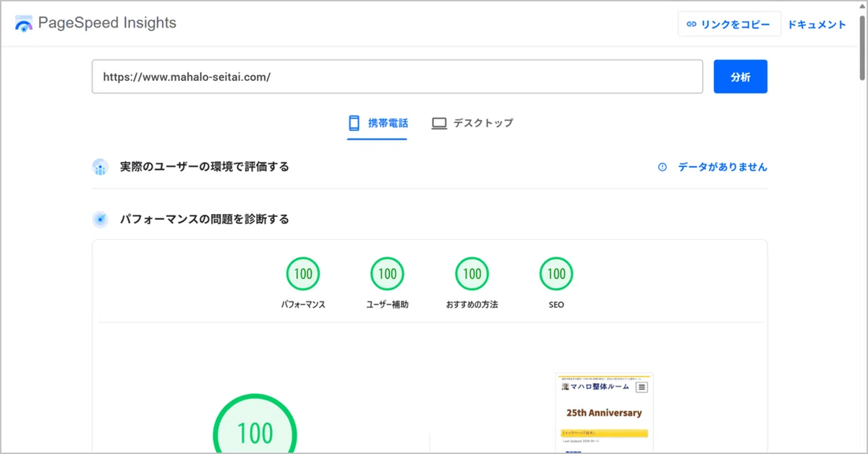Screen dimensions: 868x454
Task: Click the icon beside 実際のユーザーの環境で評価する
Action: (x=101, y=167)
